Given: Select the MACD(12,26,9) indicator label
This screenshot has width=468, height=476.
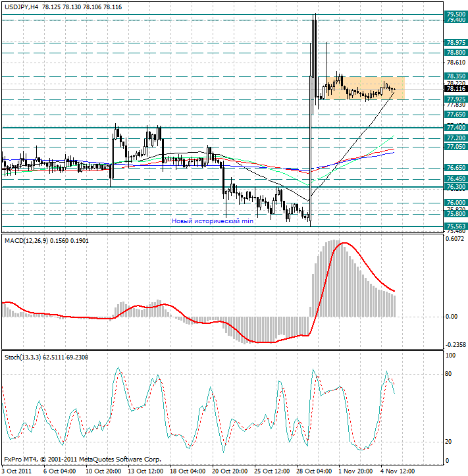Looking at the screenshot, I should (x=28, y=241).
